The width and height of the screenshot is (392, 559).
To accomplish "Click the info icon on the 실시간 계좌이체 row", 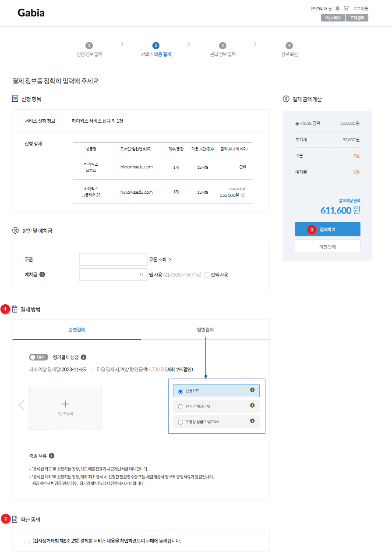I will (x=252, y=405).
